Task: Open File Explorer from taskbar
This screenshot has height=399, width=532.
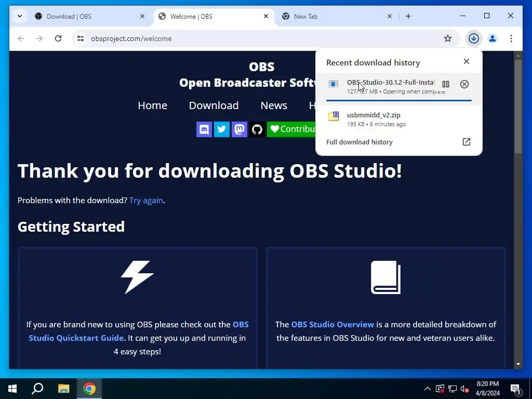Action: pyautogui.click(x=63, y=389)
